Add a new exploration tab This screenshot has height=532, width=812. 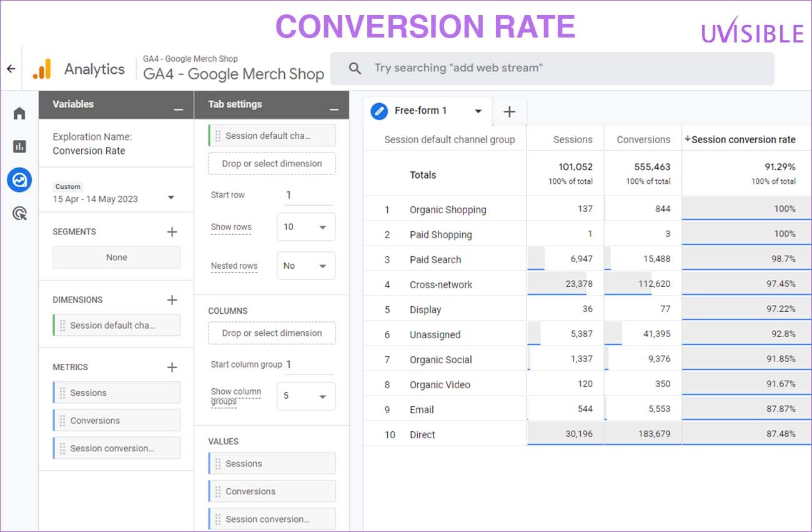coord(509,111)
